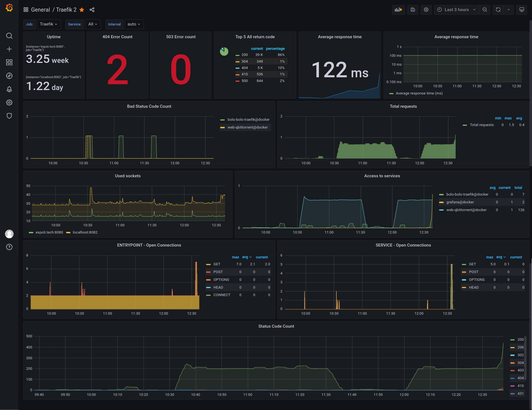Click the Status Code Count legend scrollbar
This screenshot has width=532, height=410.
(x=525, y=358)
